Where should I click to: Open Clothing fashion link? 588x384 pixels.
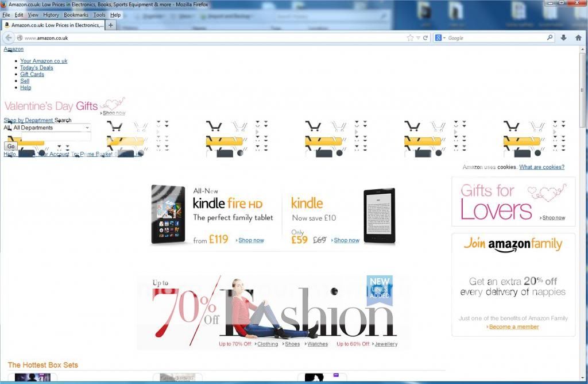(268, 344)
